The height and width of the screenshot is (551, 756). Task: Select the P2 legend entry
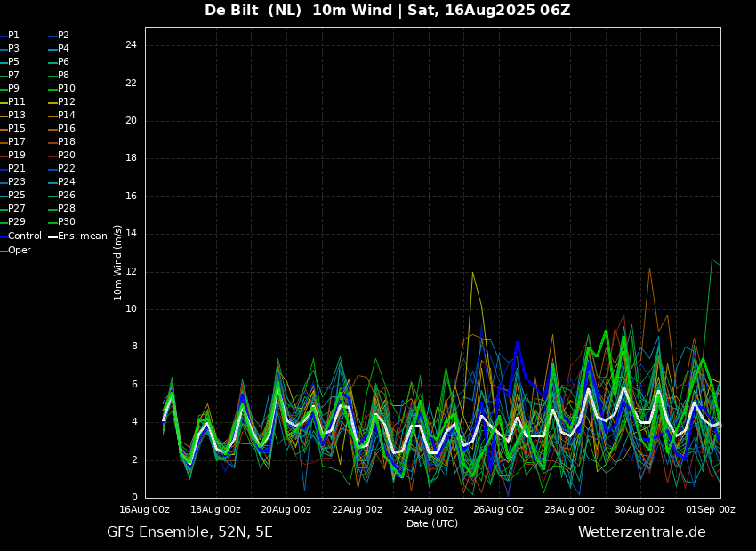63,36
